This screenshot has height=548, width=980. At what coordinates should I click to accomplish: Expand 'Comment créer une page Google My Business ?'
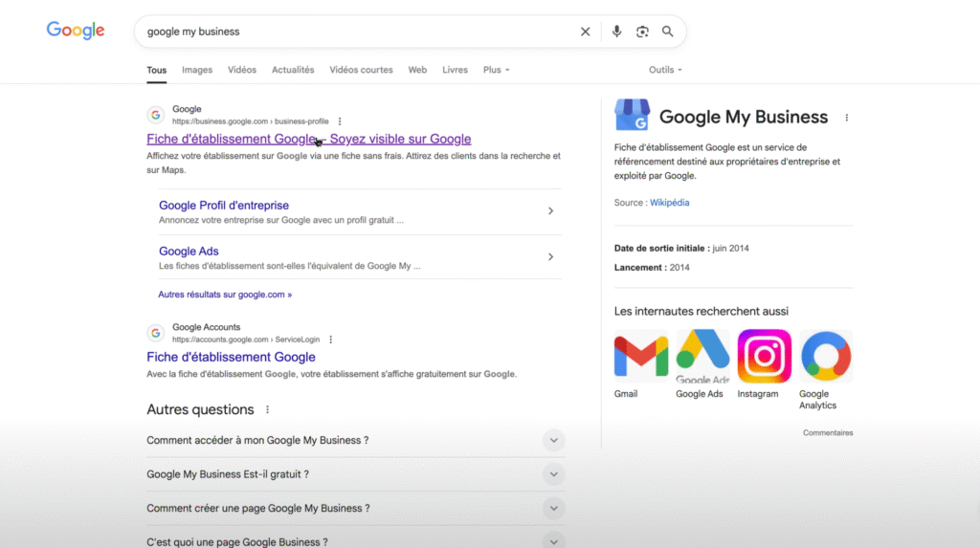[553, 509]
